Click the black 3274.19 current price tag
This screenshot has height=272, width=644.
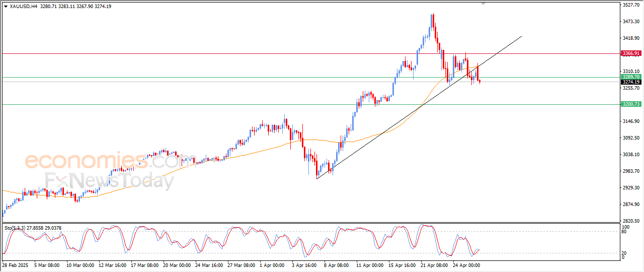tap(630, 82)
